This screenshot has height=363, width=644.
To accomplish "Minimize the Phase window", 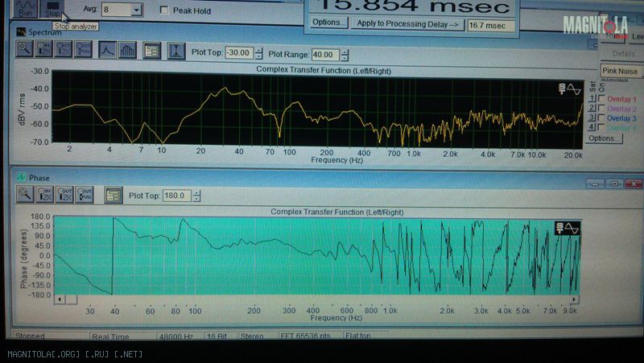I will [x=595, y=184].
